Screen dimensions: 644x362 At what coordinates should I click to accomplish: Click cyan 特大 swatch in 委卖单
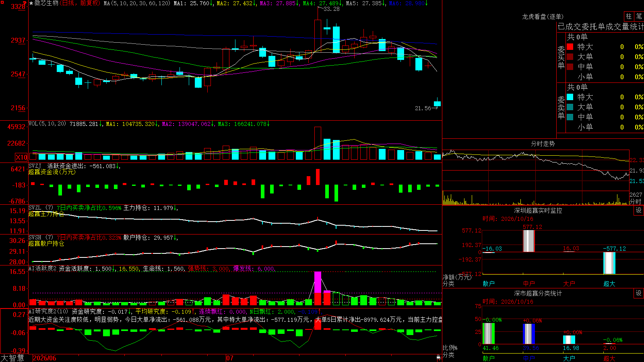click(570, 97)
